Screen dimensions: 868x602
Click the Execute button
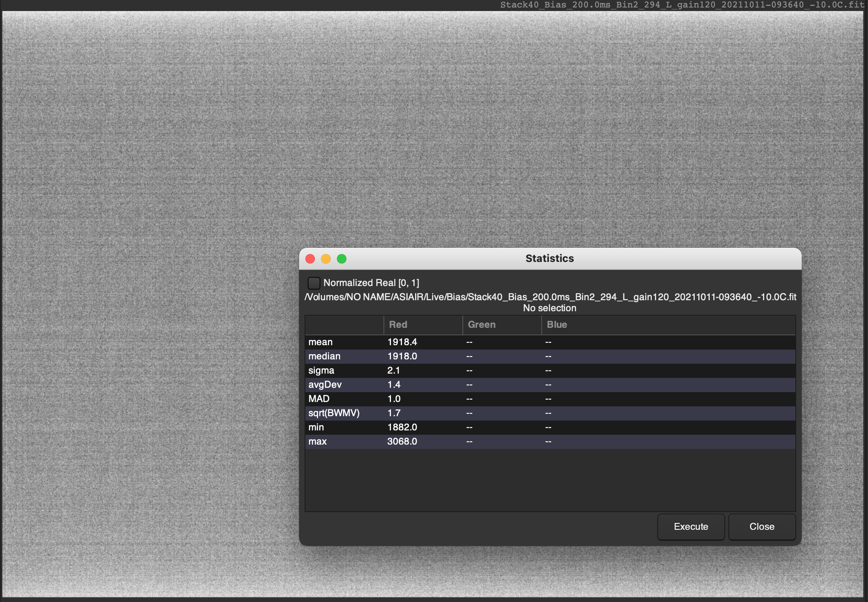pos(690,527)
